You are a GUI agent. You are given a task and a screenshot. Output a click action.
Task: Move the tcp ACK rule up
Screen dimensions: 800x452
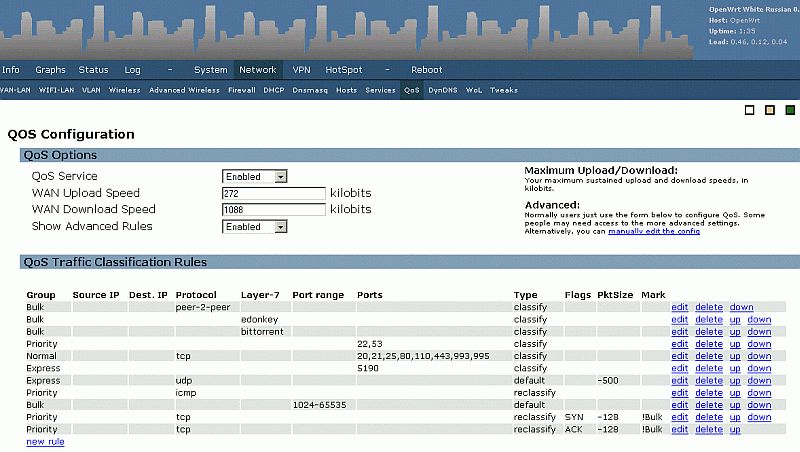pos(735,430)
